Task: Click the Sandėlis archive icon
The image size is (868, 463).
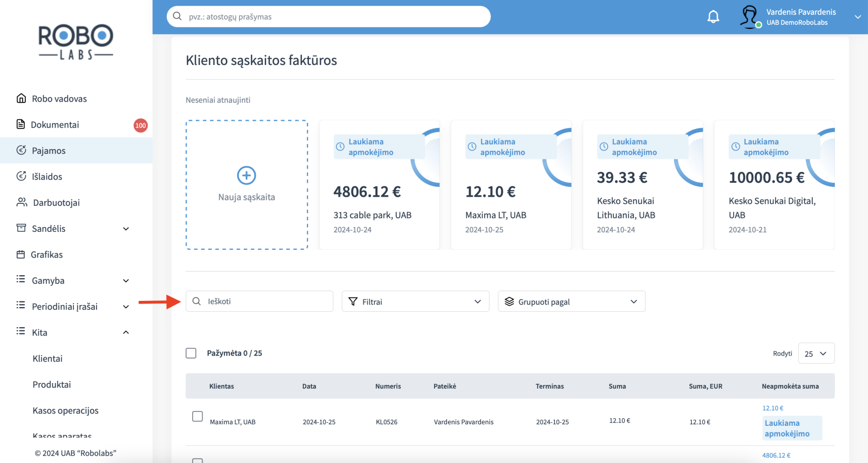Action: (21, 228)
